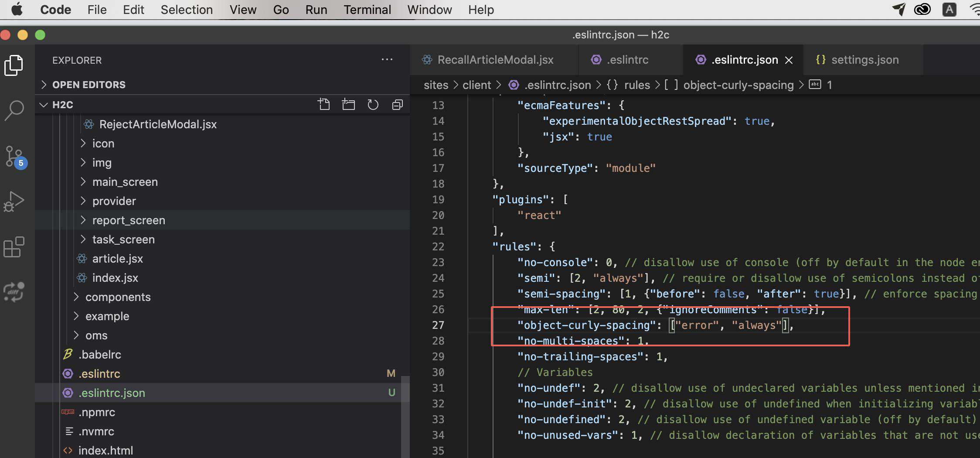Click the explorer panel vertical scrollbar

point(405,417)
